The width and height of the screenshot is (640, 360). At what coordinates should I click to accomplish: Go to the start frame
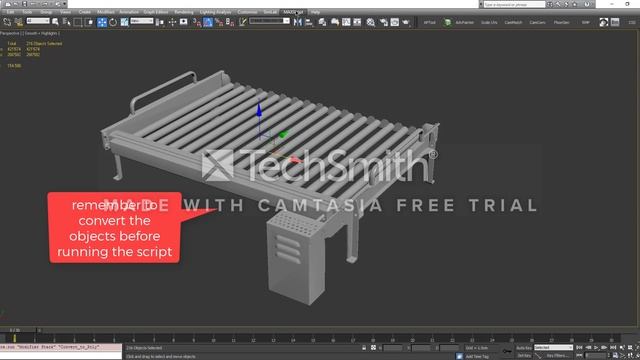[579, 348]
